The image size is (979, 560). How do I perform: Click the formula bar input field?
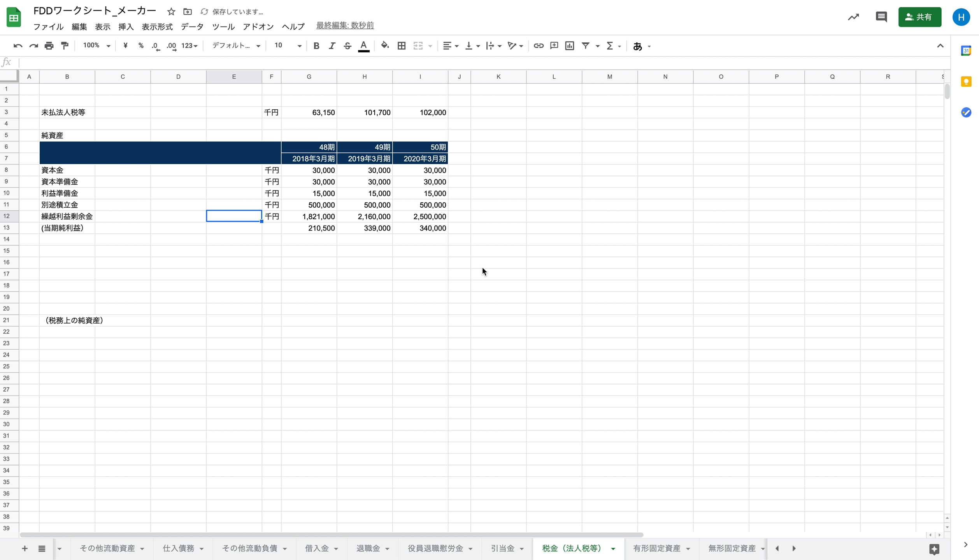click(467, 62)
